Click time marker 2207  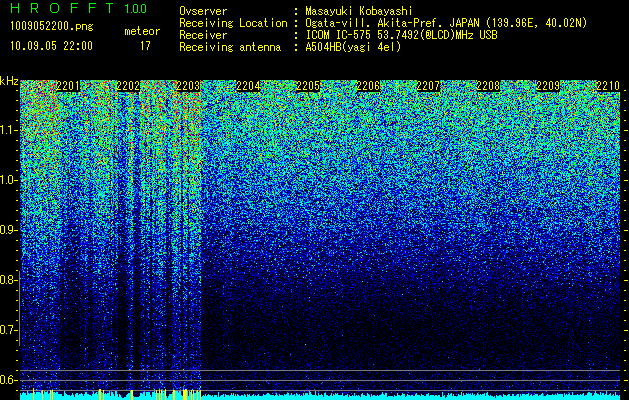tap(428, 86)
